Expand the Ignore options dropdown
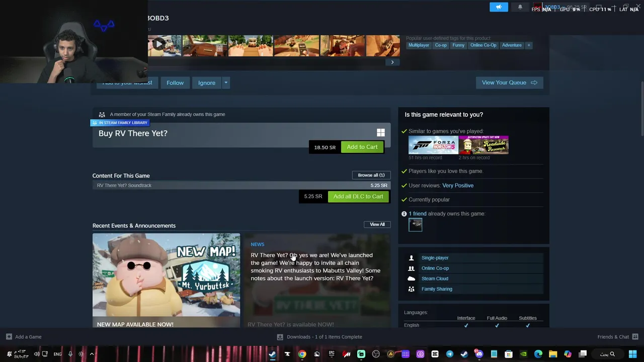Image resolution: width=644 pixels, height=362 pixels. pyautogui.click(x=226, y=83)
